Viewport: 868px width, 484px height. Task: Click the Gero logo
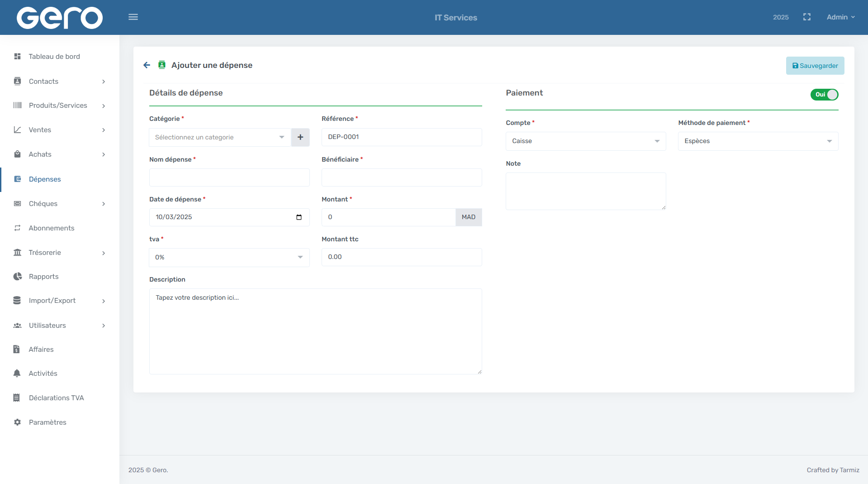pyautogui.click(x=60, y=18)
